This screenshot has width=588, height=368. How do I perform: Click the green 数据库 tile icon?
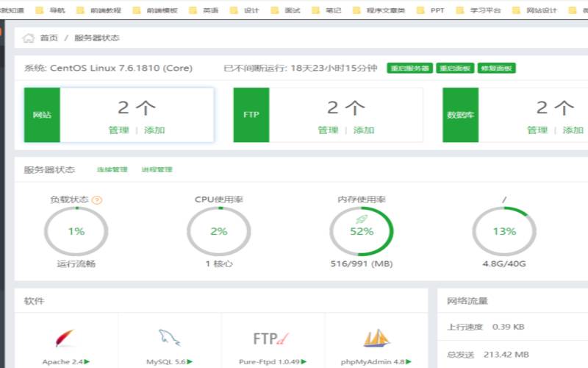coord(460,115)
